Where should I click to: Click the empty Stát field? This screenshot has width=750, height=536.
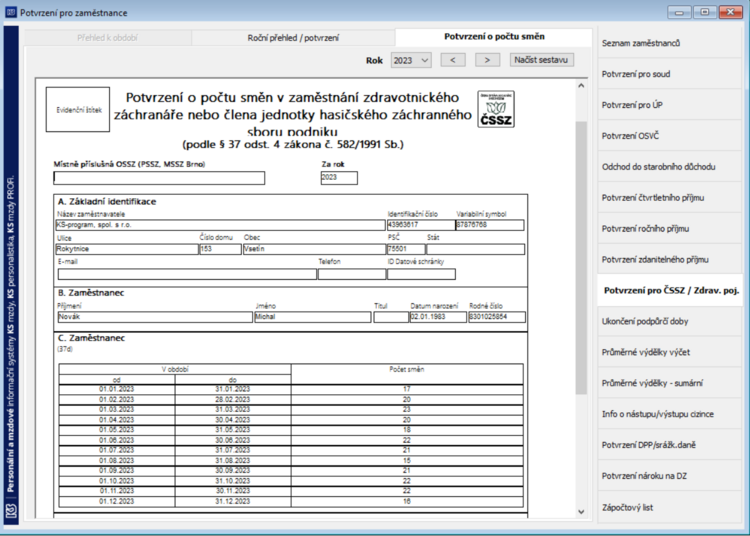(475, 249)
